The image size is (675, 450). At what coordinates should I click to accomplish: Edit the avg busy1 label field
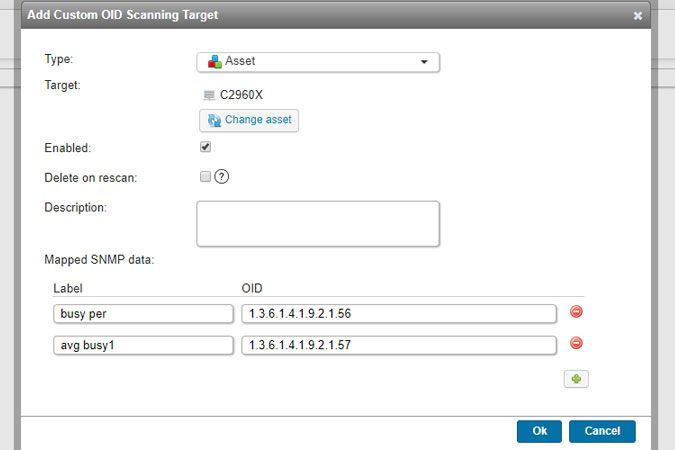click(x=142, y=345)
